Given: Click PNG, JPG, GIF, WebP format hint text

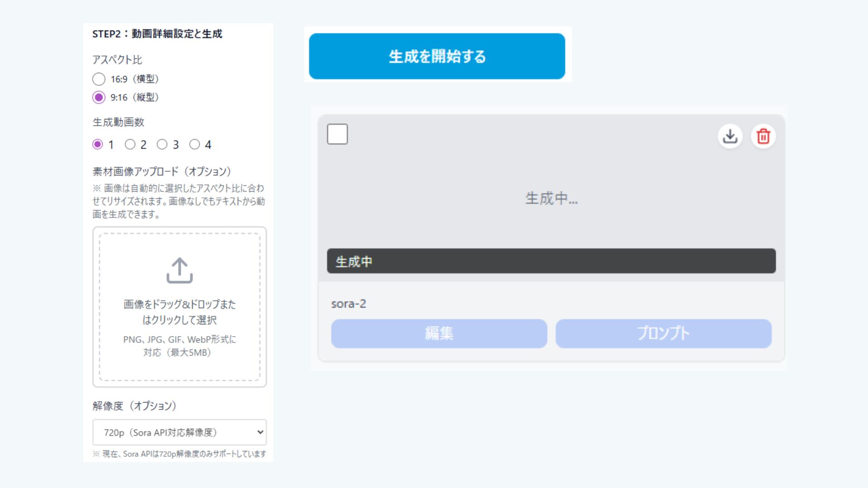Looking at the screenshot, I should [179, 346].
